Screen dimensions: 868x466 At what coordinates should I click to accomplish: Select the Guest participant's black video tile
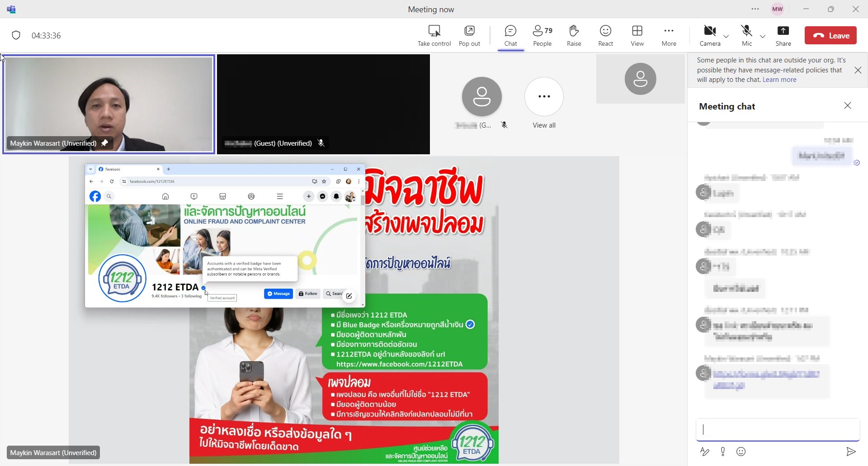323,104
